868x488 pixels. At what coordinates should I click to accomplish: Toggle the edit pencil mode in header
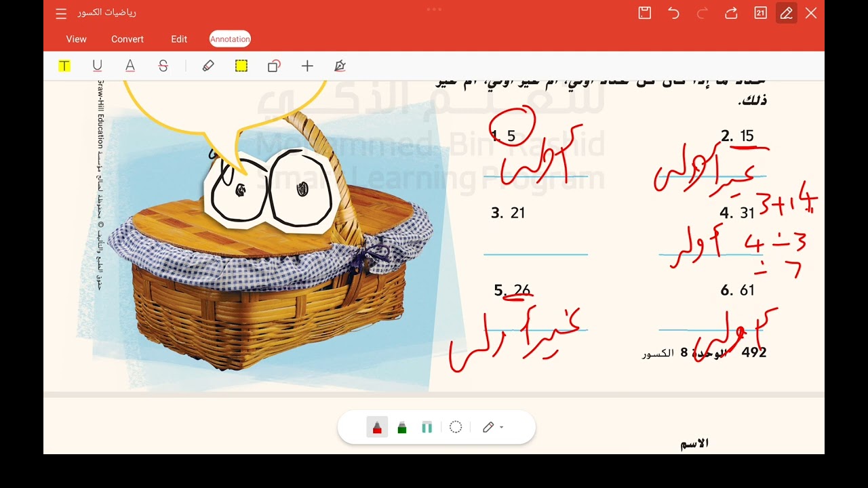coord(787,13)
